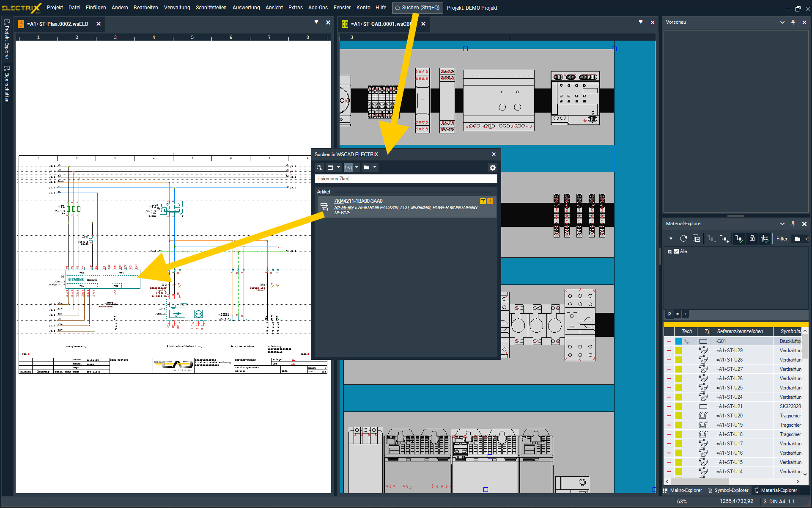The image size is (812, 508).
Task: Click into the search text field
Action: [x=405, y=179]
